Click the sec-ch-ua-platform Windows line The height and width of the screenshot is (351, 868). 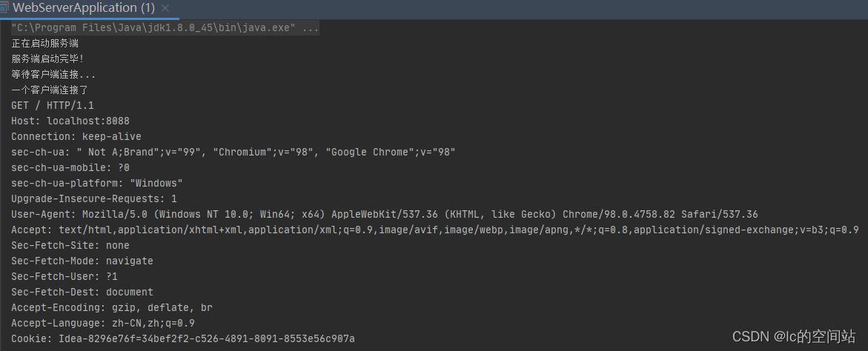(x=96, y=183)
